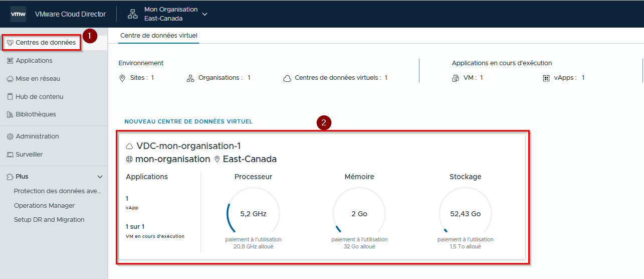
Task: Click the vApps grid icon
Action: [x=546, y=78]
